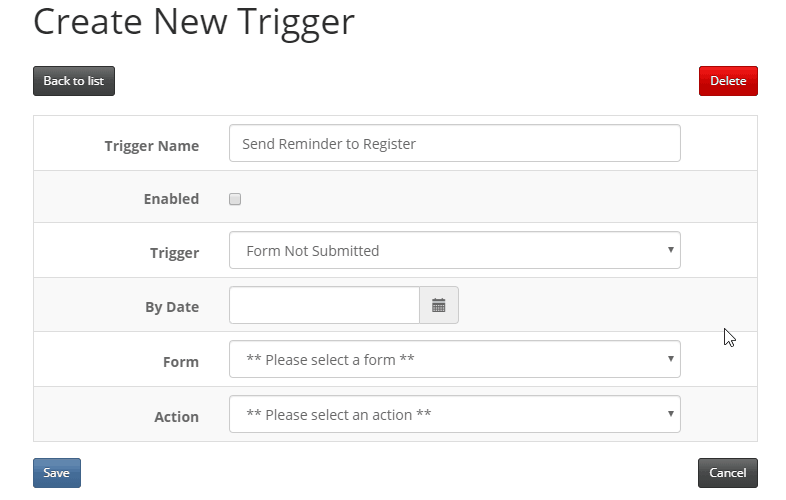786x500 pixels.
Task: Click the Form field label
Action: (x=181, y=362)
